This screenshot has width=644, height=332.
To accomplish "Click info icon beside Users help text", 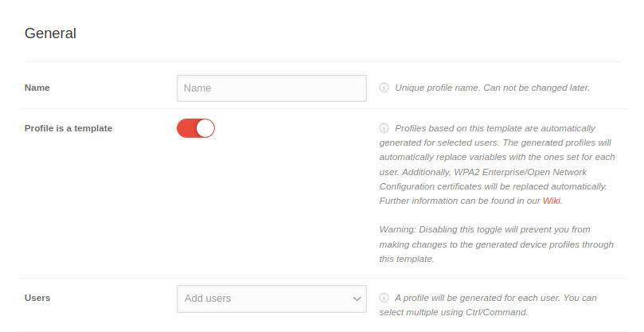I will [x=384, y=298].
